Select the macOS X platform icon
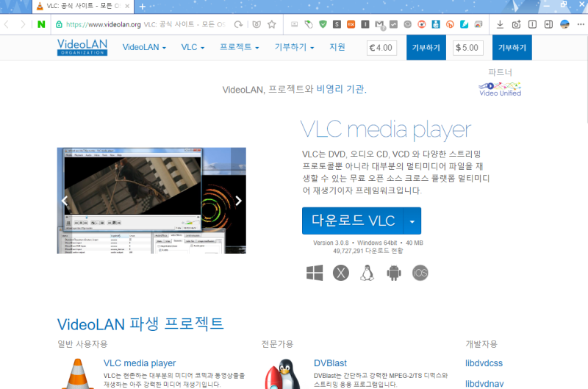588x389 pixels. click(341, 273)
